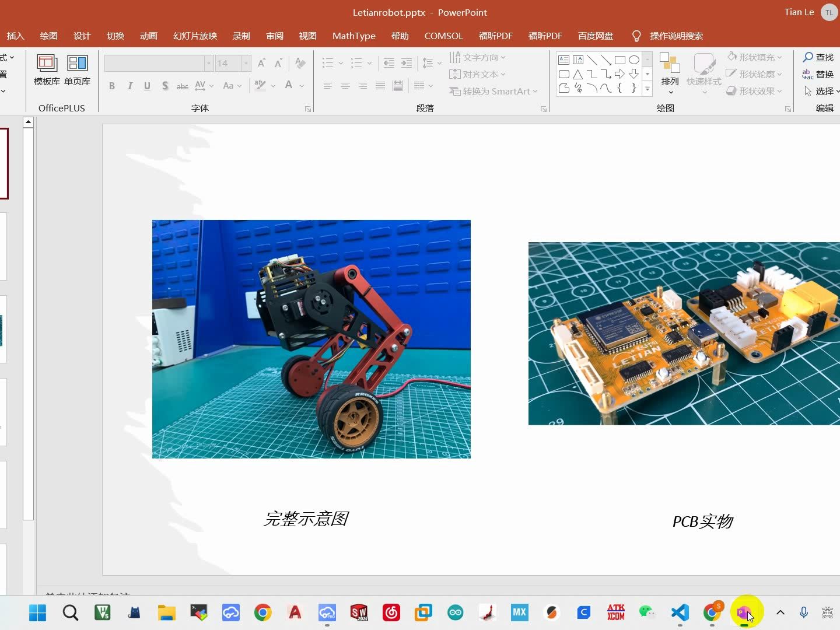Open Visual Studio Code from the taskbar

coord(680,612)
